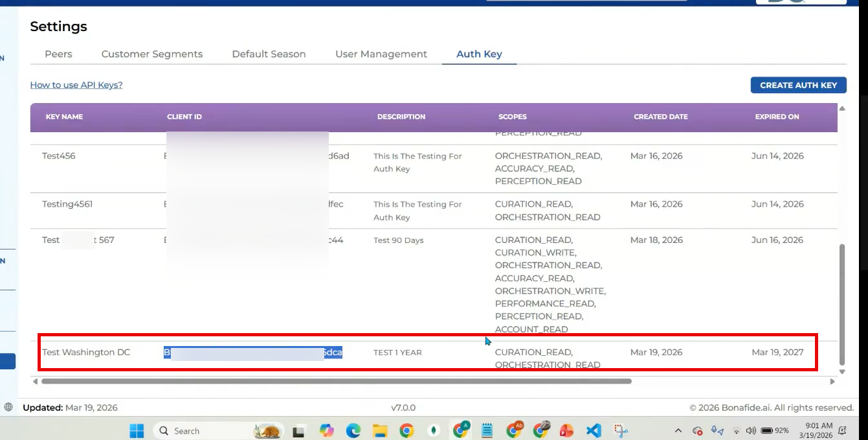Screen dimensions: 868x440
Task: Open the Customer Segments tab
Action: (152, 54)
